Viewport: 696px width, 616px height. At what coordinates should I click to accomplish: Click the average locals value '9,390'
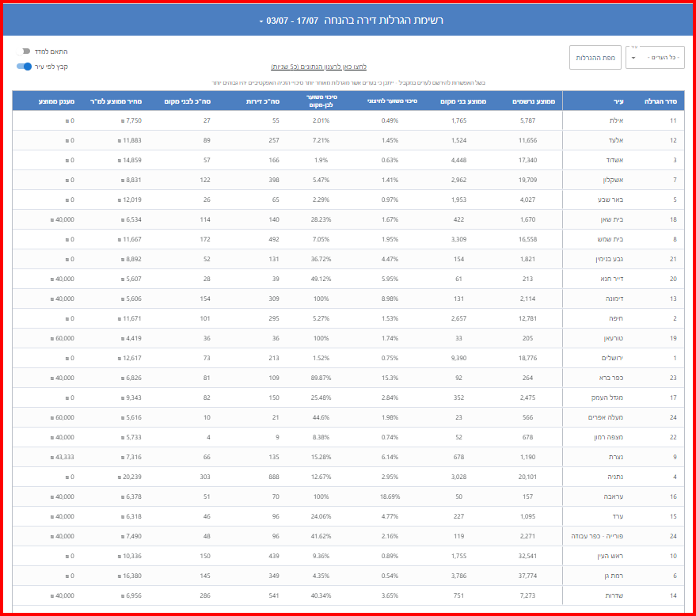458,358
